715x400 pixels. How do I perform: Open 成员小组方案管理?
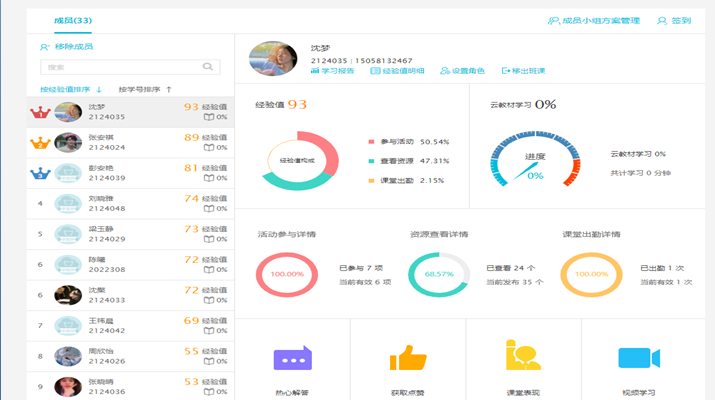click(x=593, y=20)
